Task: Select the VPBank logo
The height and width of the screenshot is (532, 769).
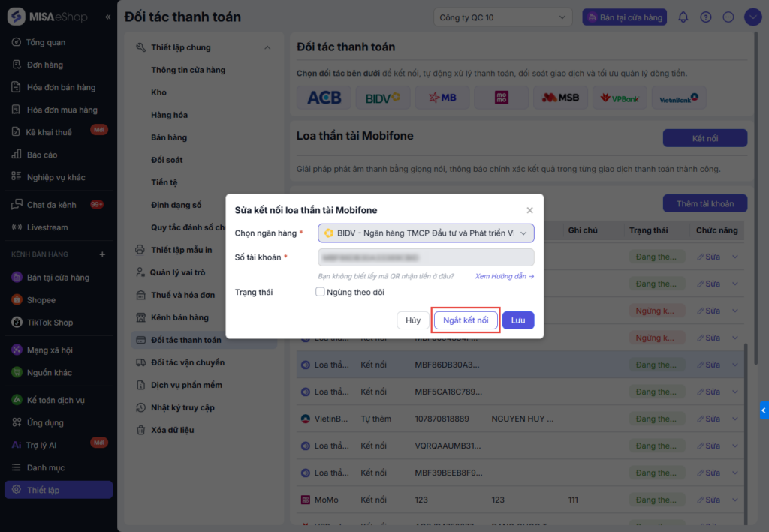Action: coord(620,98)
